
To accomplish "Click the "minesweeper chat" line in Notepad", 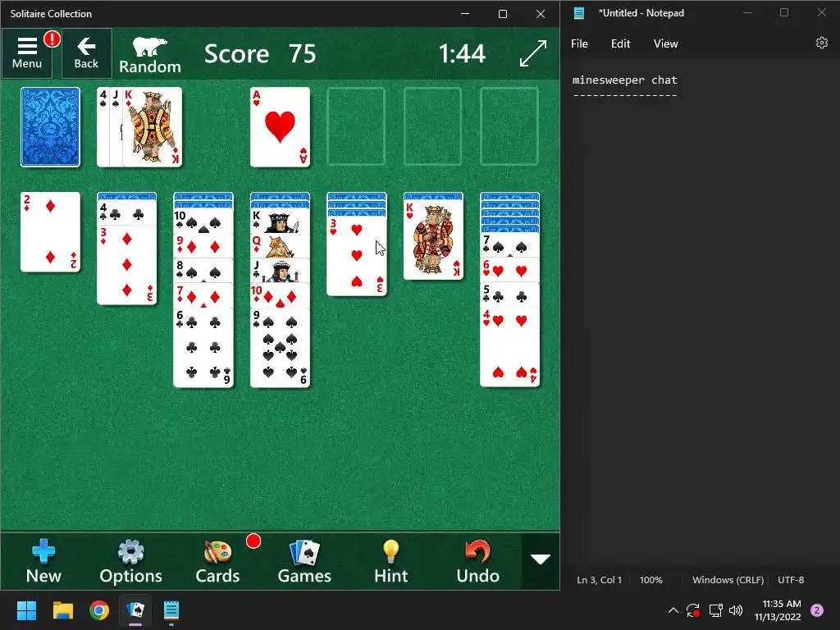I will [x=624, y=80].
